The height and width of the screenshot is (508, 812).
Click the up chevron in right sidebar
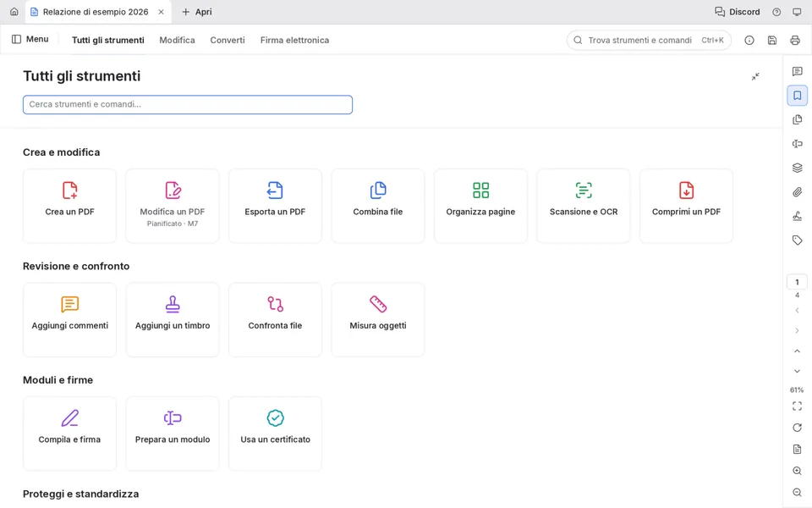pyautogui.click(x=797, y=351)
